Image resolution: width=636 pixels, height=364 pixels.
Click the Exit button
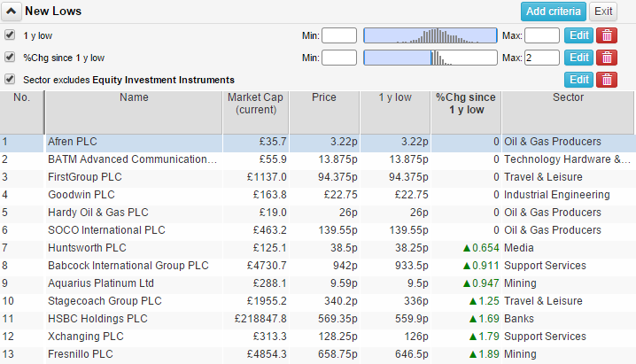point(603,12)
